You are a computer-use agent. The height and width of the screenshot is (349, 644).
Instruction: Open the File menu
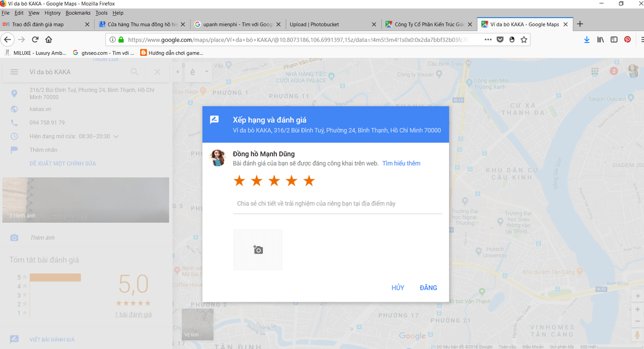coord(6,13)
